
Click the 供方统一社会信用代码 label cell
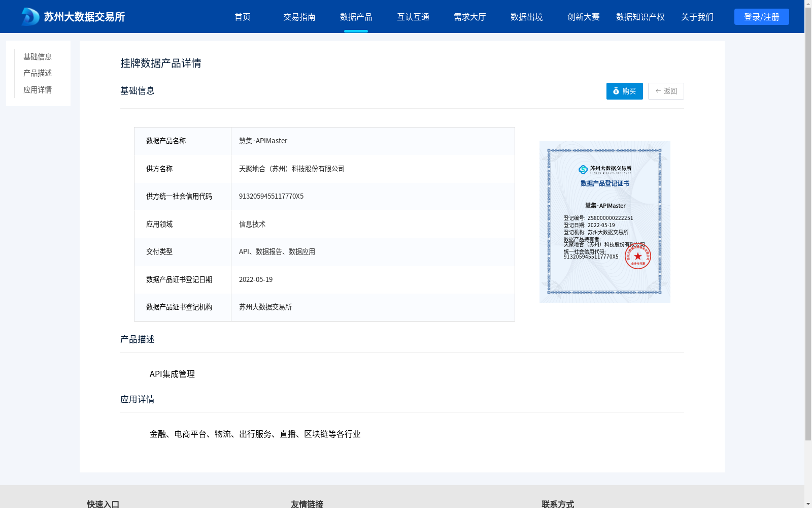[x=183, y=196]
